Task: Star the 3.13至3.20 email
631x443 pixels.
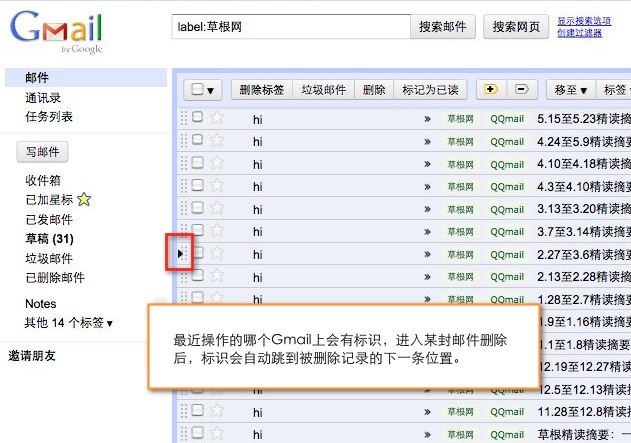Action: [x=217, y=208]
